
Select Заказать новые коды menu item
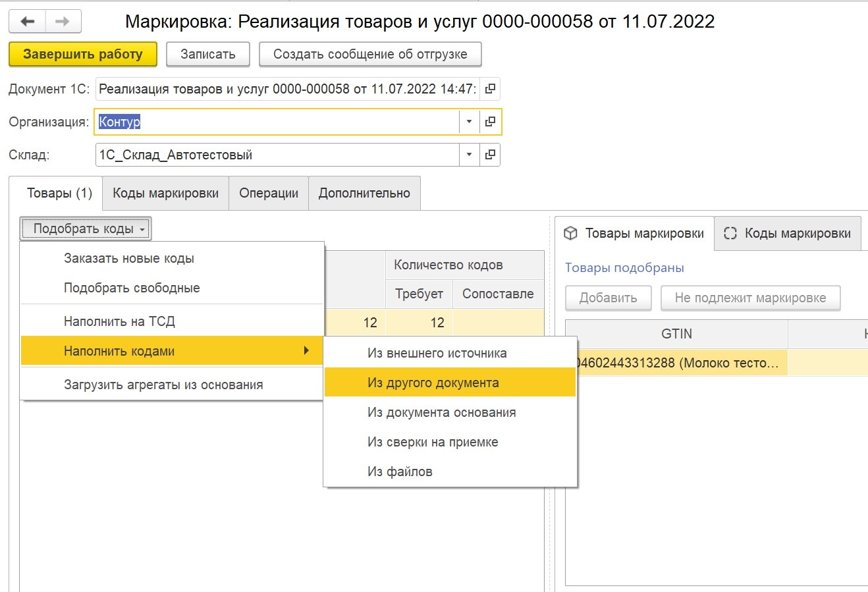click(x=173, y=258)
